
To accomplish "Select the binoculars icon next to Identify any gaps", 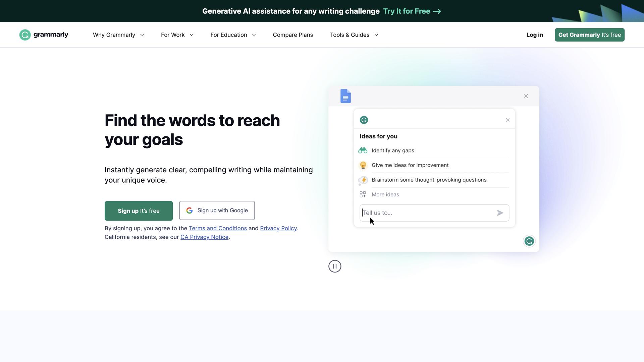I will click(x=363, y=150).
